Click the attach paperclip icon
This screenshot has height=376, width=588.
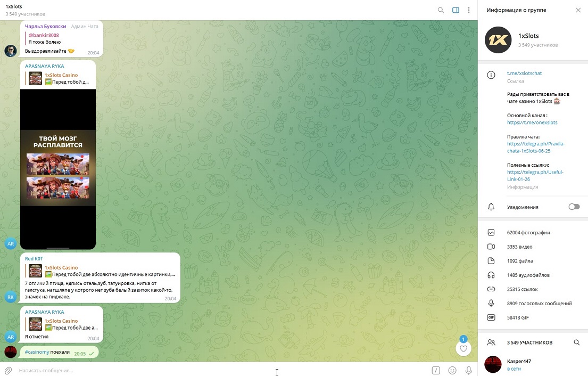[x=9, y=370]
